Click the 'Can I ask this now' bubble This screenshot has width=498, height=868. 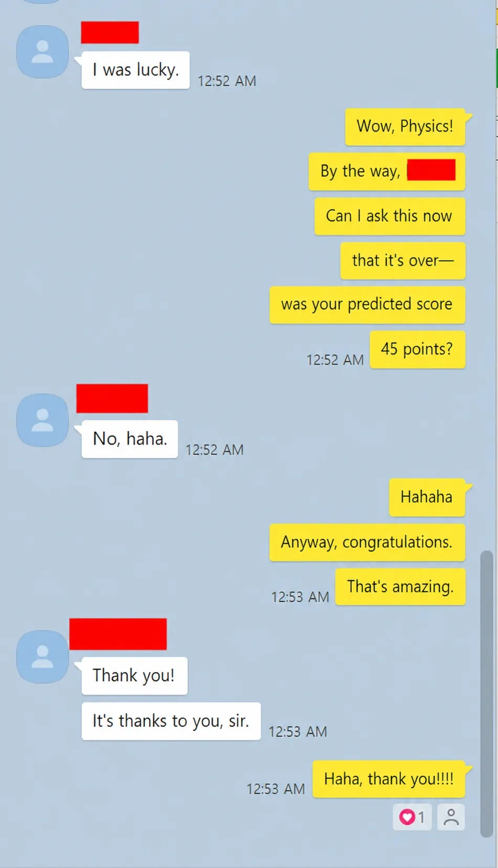tap(389, 216)
